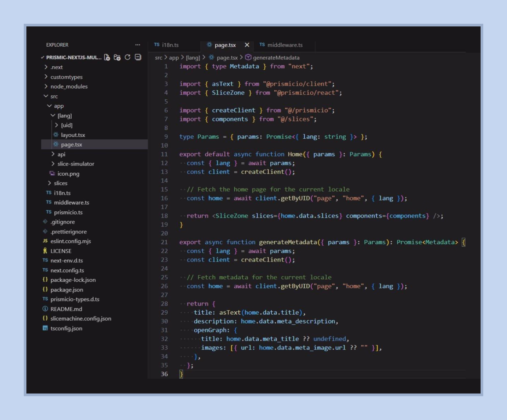507x420 pixels.
Task: Open i18n.ts in the file tree
Action: click(x=62, y=193)
